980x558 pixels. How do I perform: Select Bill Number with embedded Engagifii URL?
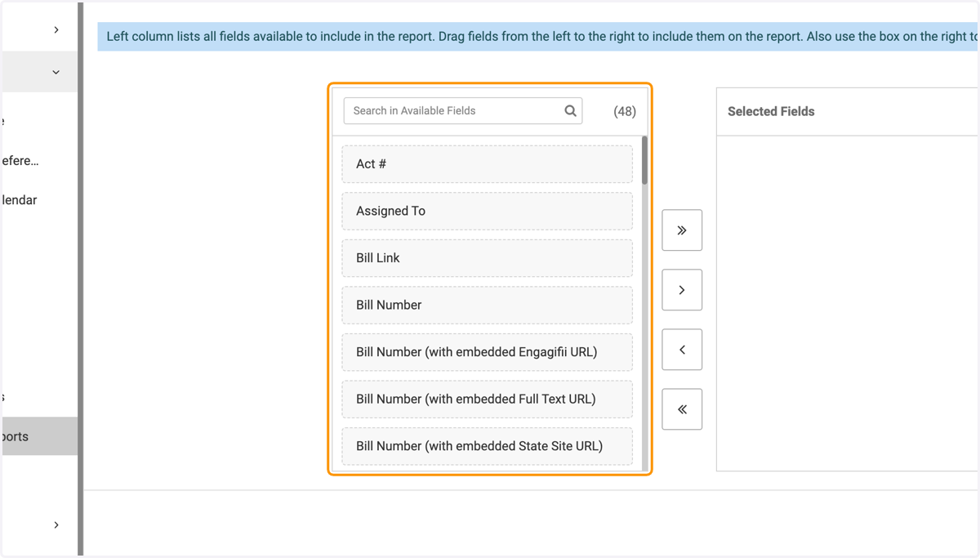point(487,352)
